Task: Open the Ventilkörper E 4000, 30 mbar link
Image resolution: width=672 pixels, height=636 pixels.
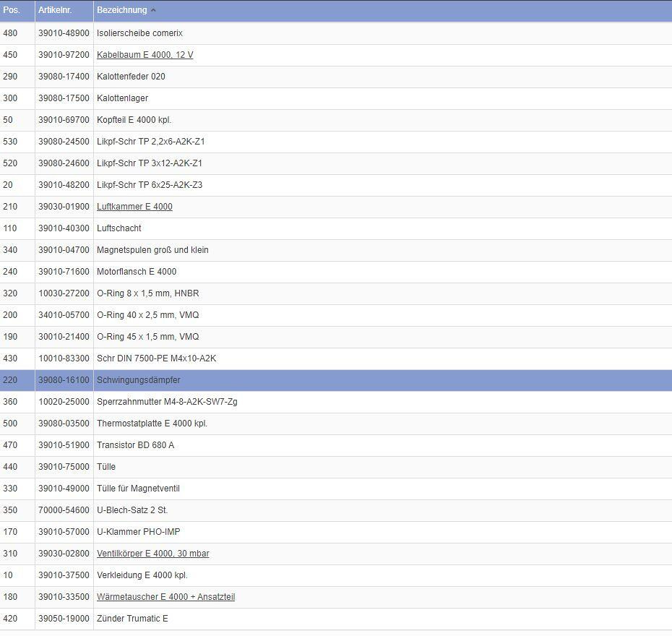Action: (x=152, y=554)
